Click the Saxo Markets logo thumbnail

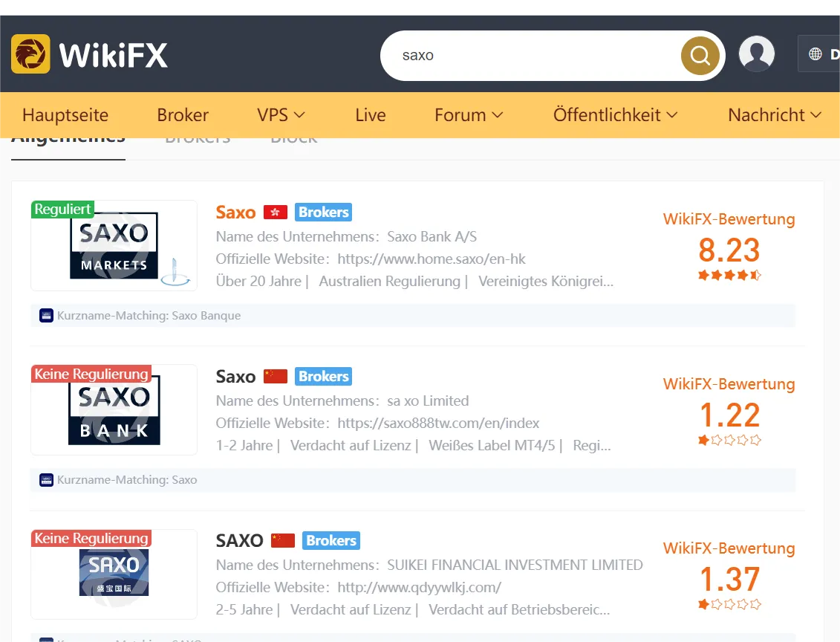point(114,245)
